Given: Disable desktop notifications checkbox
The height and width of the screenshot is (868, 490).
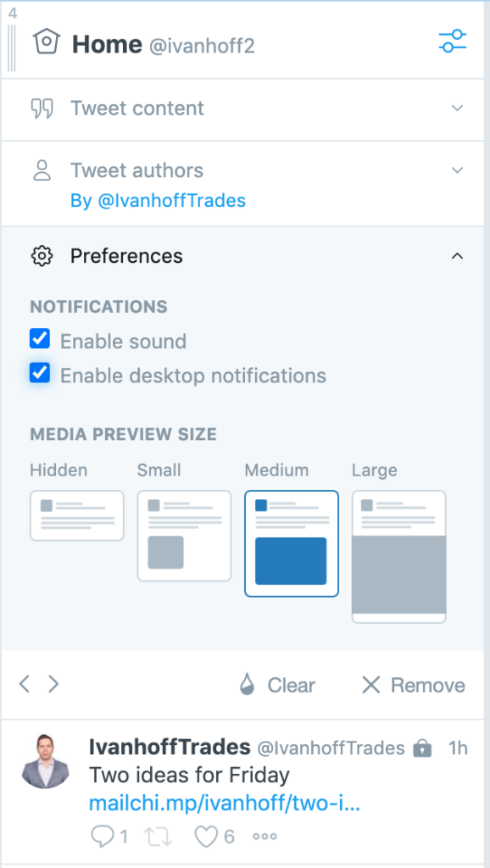Looking at the screenshot, I should point(40,373).
